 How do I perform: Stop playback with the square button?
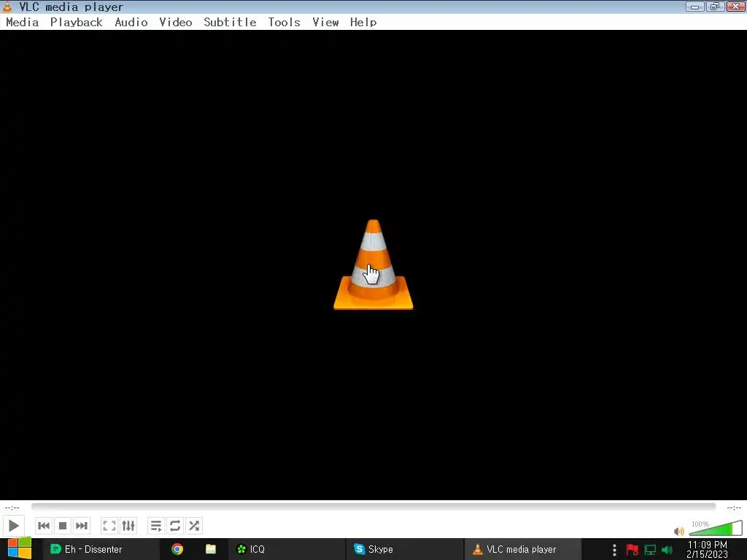(x=63, y=526)
